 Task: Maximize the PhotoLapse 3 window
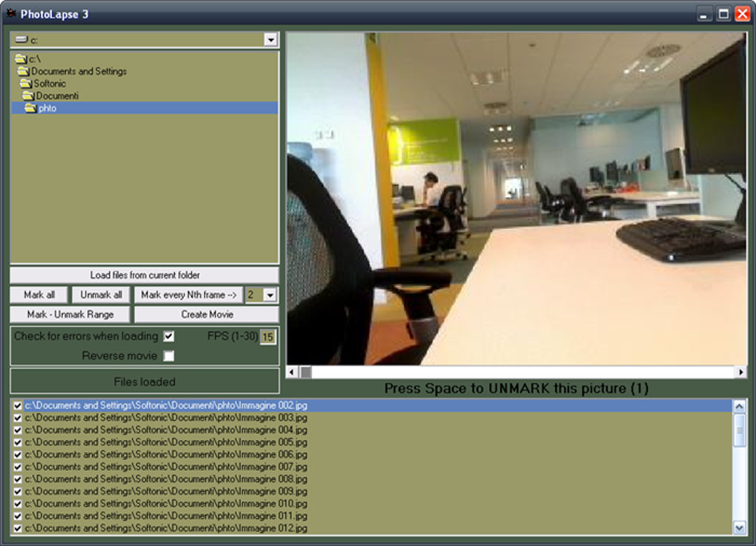[723, 14]
